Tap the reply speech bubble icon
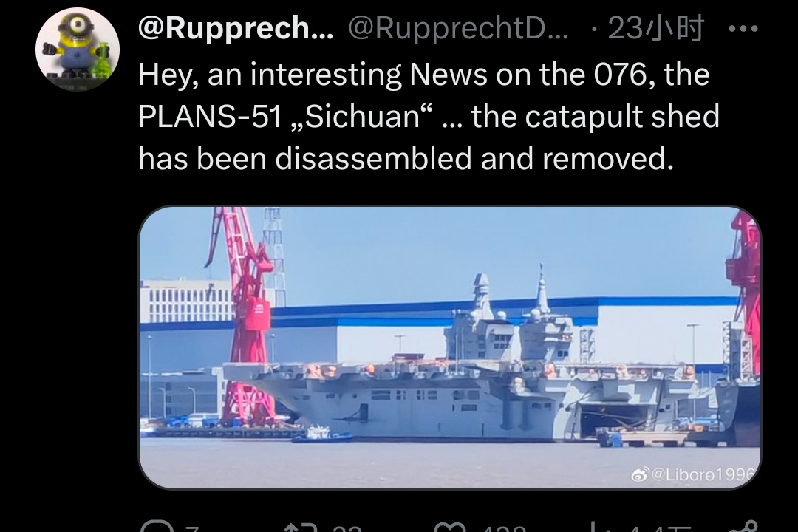Image resolution: width=798 pixels, height=532 pixels. (156, 527)
